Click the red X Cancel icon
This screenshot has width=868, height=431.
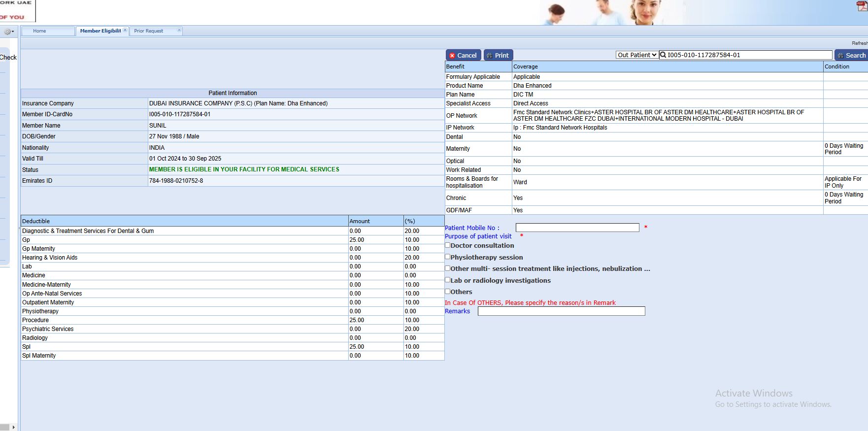[452, 56]
